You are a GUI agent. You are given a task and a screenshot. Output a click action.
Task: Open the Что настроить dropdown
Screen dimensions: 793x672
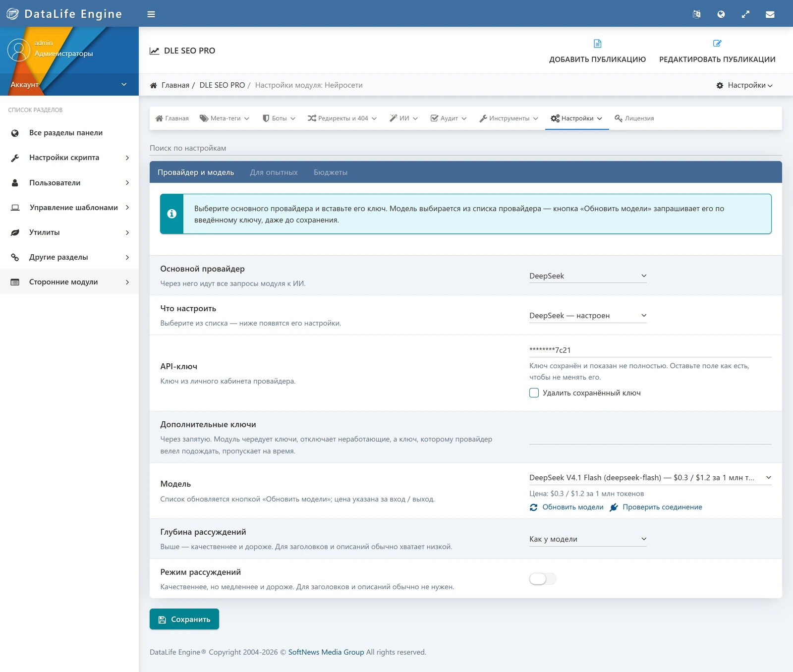point(588,316)
